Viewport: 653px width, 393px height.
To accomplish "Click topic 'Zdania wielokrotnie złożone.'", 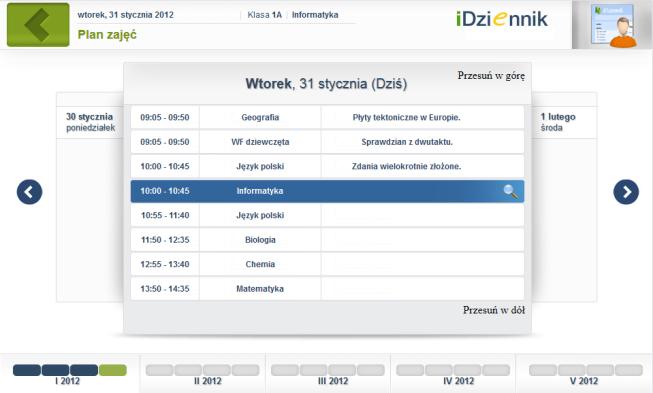I will 406,167.
